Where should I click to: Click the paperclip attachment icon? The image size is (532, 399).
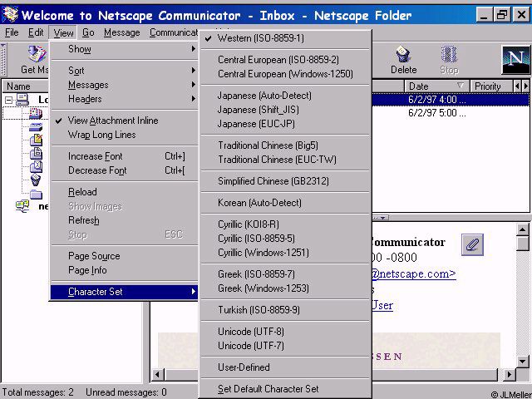(472, 244)
